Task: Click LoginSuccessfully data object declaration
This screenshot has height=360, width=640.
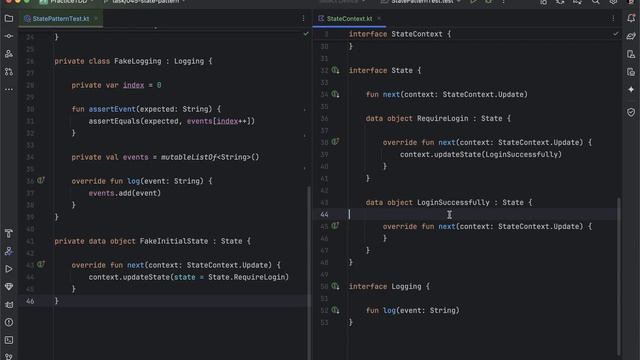Action: 449,202
